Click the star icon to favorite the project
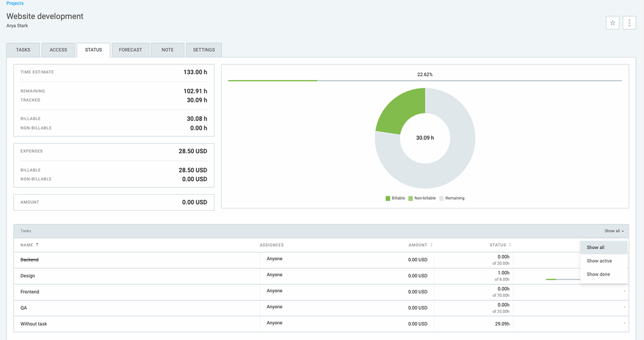Screen dimensions: 644x340 (612, 22)
